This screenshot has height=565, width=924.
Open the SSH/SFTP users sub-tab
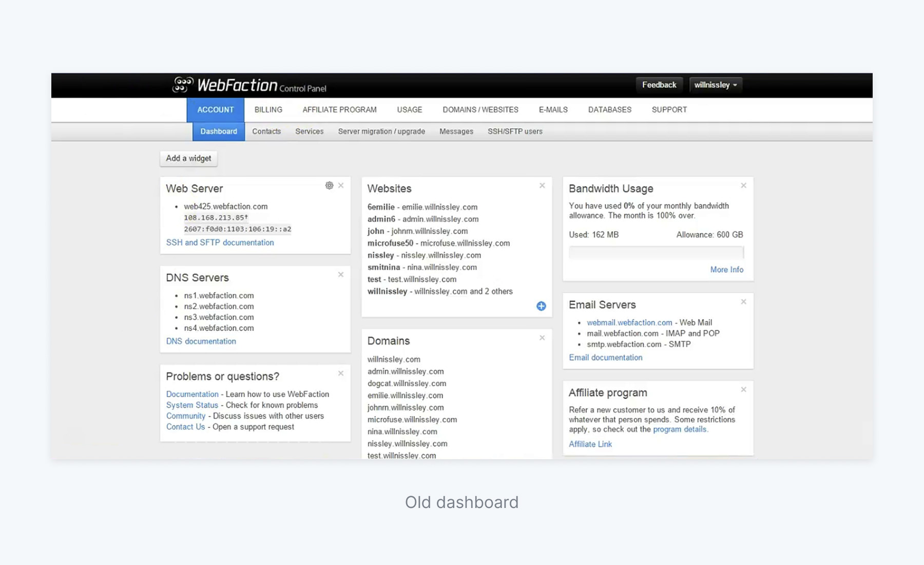click(x=515, y=131)
